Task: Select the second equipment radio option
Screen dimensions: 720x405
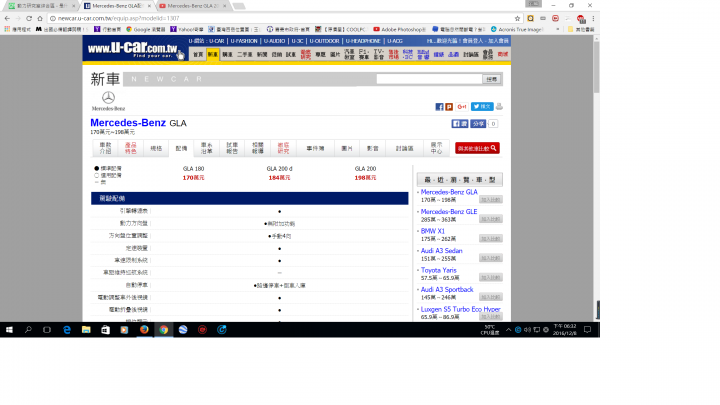Action: (96, 175)
